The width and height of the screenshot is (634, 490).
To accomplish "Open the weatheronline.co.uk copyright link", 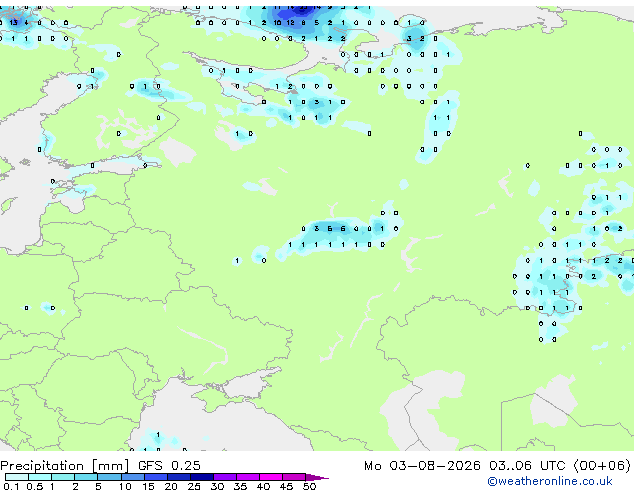I will tap(550, 481).
